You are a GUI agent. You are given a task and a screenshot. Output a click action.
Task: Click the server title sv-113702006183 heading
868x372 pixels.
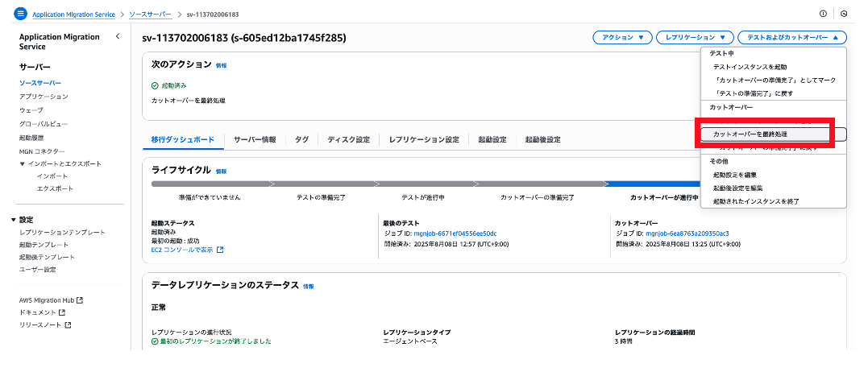[244, 38]
